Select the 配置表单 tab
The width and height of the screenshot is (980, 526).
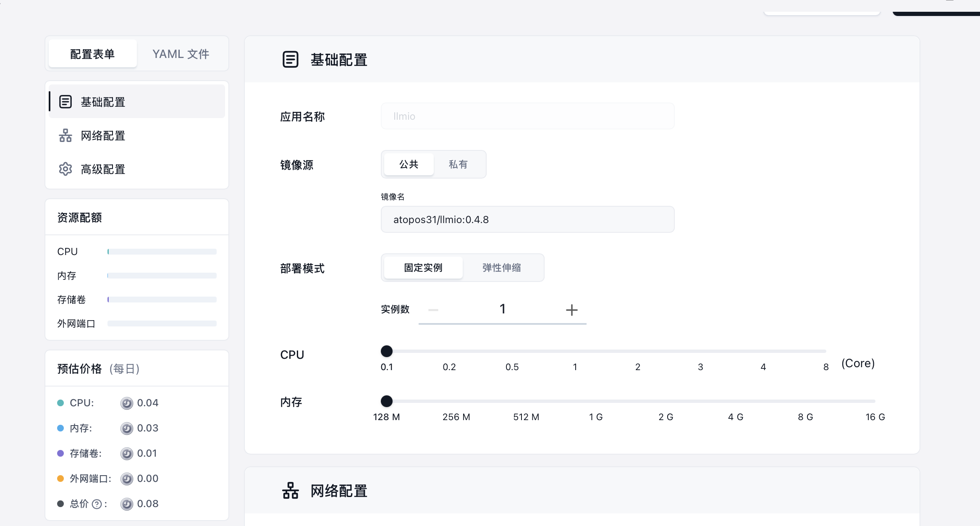92,54
